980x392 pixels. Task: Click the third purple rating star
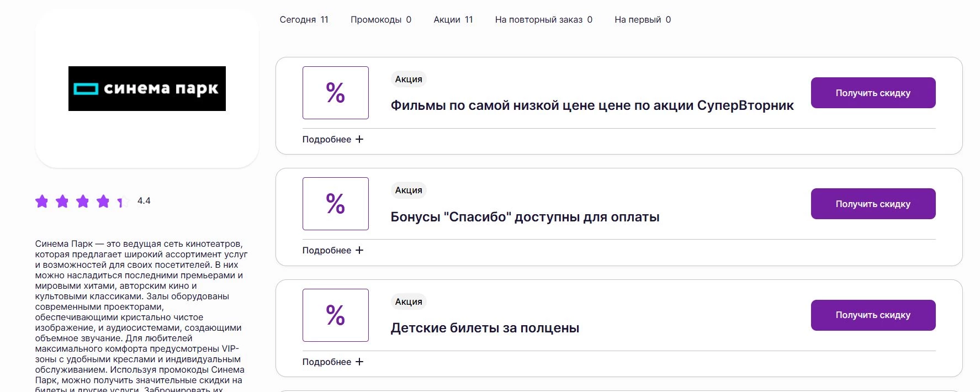pos(83,201)
